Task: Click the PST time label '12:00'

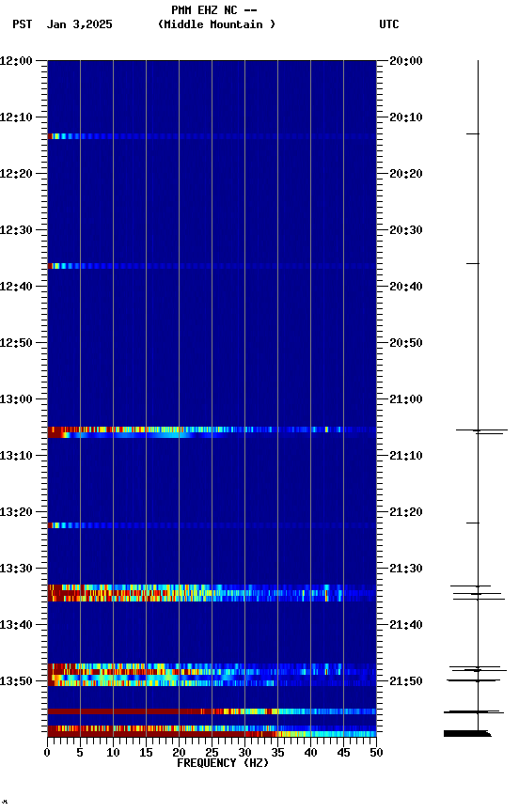Action: tap(16, 61)
